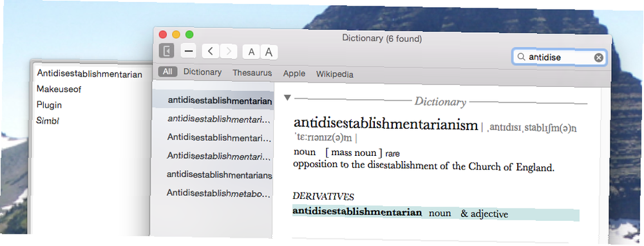Collapse the Dictionary section triangle

click(x=287, y=98)
